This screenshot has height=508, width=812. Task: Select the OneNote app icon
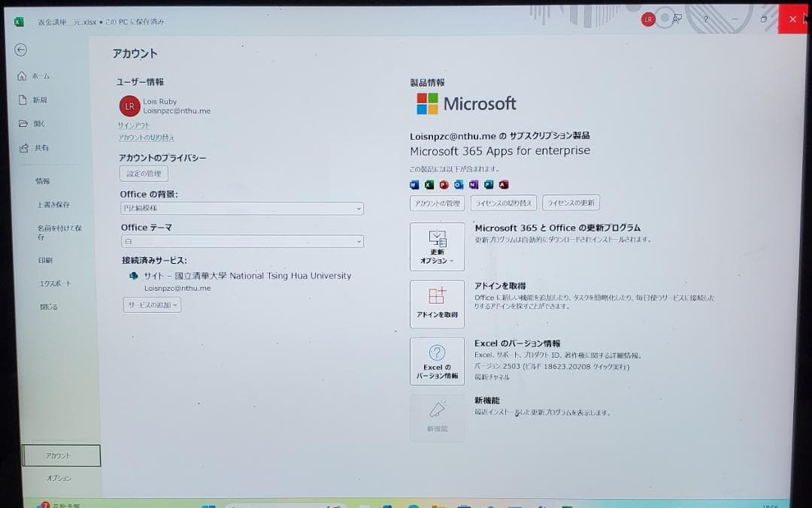(473, 184)
